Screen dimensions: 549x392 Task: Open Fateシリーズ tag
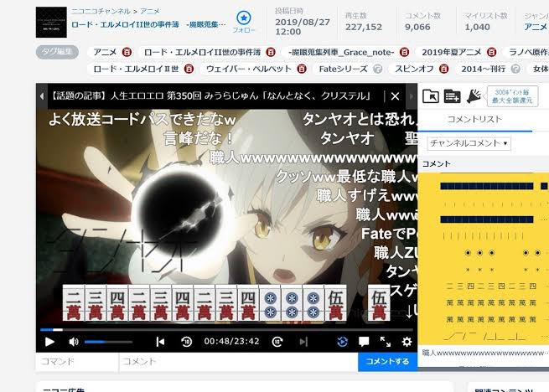click(x=343, y=69)
